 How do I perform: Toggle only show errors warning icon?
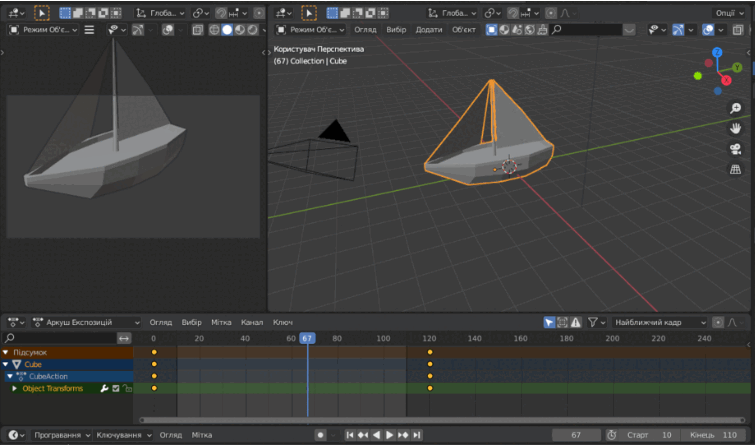(x=575, y=322)
